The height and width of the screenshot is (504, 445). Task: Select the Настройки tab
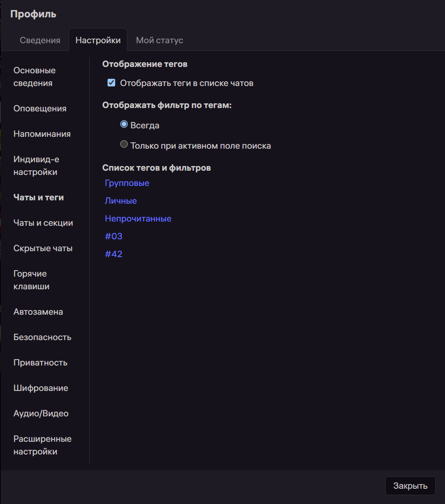98,39
